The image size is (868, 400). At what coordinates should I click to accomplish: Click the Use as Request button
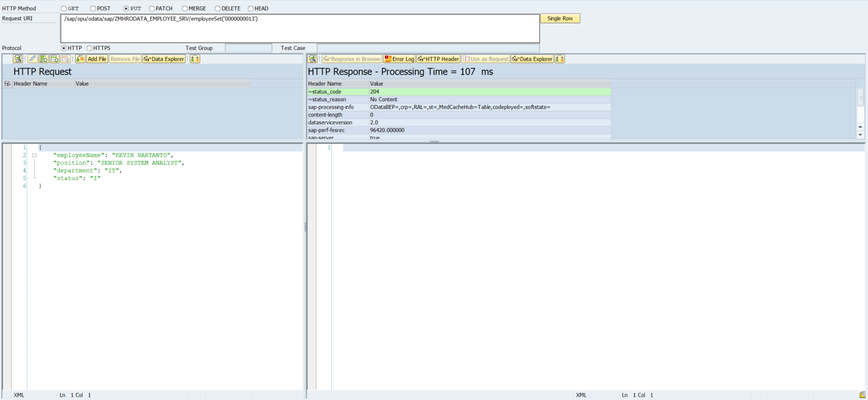(x=485, y=59)
